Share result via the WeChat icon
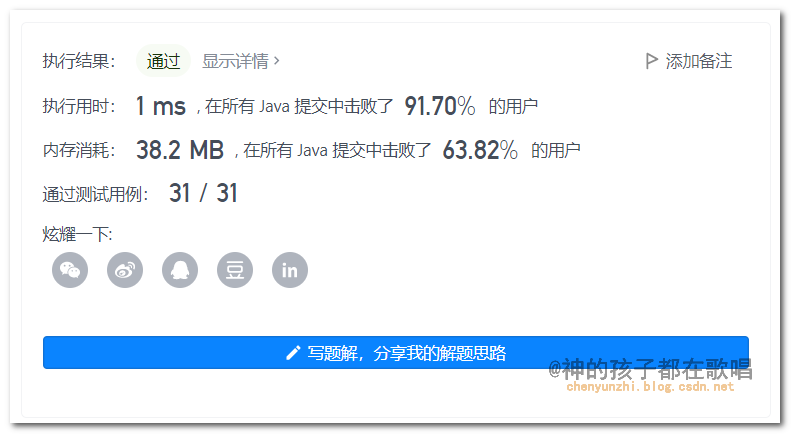This screenshot has width=791, height=434. [70, 270]
